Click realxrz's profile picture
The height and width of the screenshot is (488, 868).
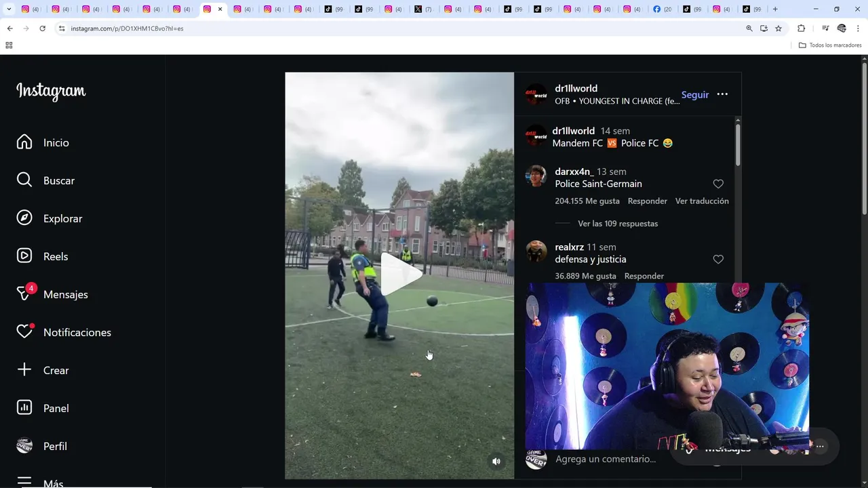click(x=536, y=251)
